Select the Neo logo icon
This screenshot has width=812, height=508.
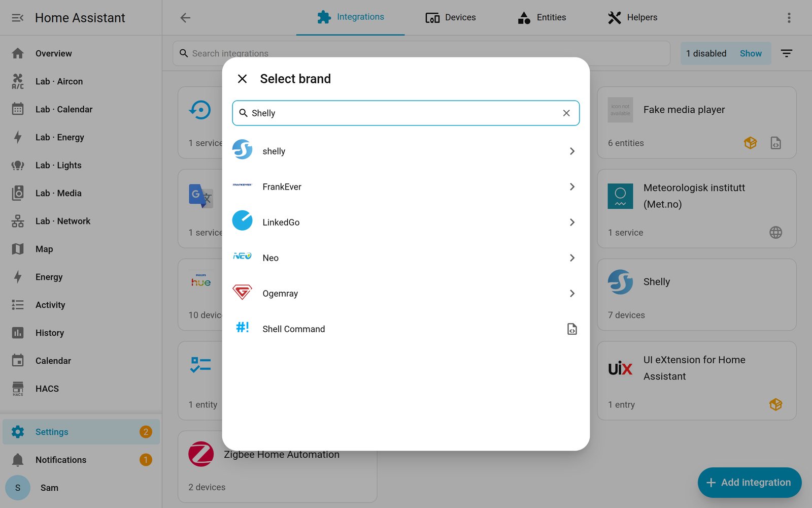point(242,256)
